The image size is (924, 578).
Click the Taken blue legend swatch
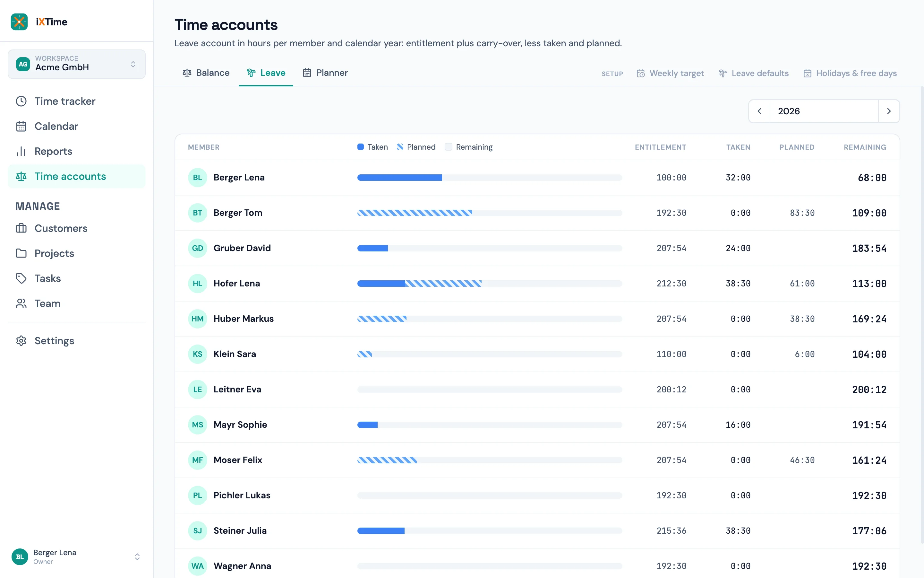360,147
